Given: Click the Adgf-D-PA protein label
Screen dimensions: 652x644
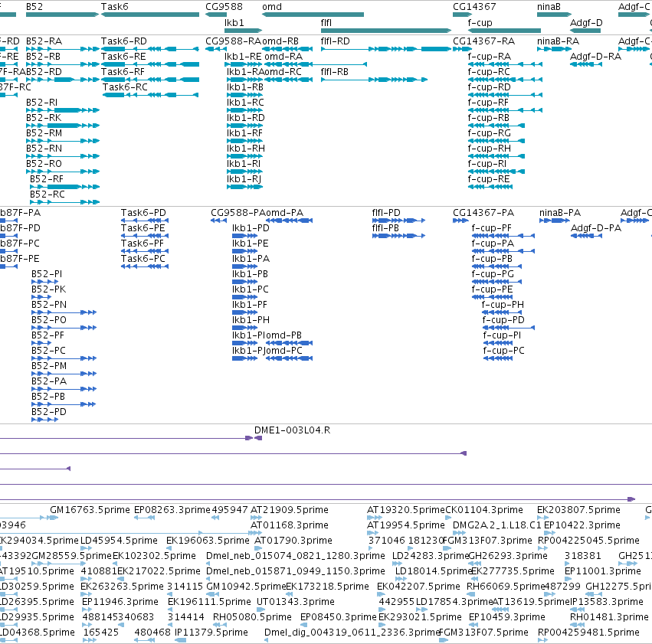Looking at the screenshot, I should pos(596,228).
